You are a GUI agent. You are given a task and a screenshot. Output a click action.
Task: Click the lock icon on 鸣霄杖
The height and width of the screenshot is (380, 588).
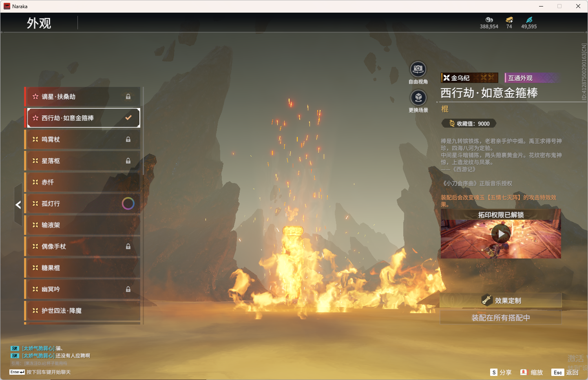128,139
